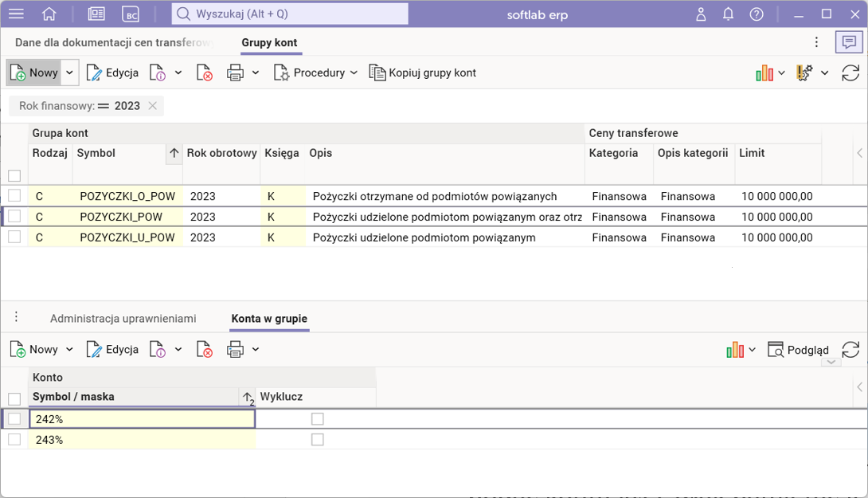Select the checkbox for POZYCZKI_U_POW row
This screenshot has height=498, width=868.
(14, 237)
